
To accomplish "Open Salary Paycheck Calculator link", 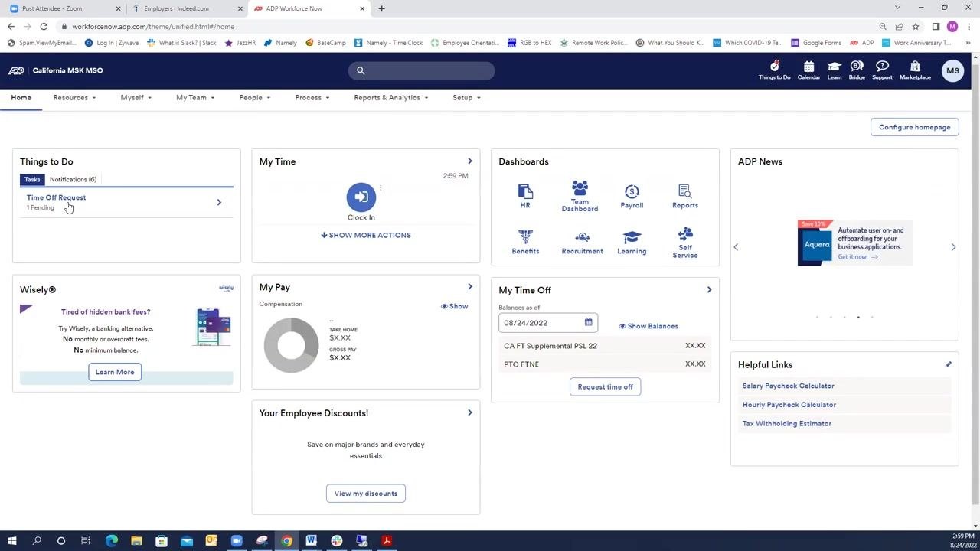I will click(788, 386).
